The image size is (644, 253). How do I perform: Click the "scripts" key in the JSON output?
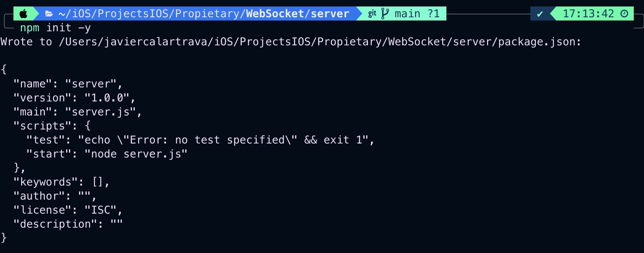[42, 126]
